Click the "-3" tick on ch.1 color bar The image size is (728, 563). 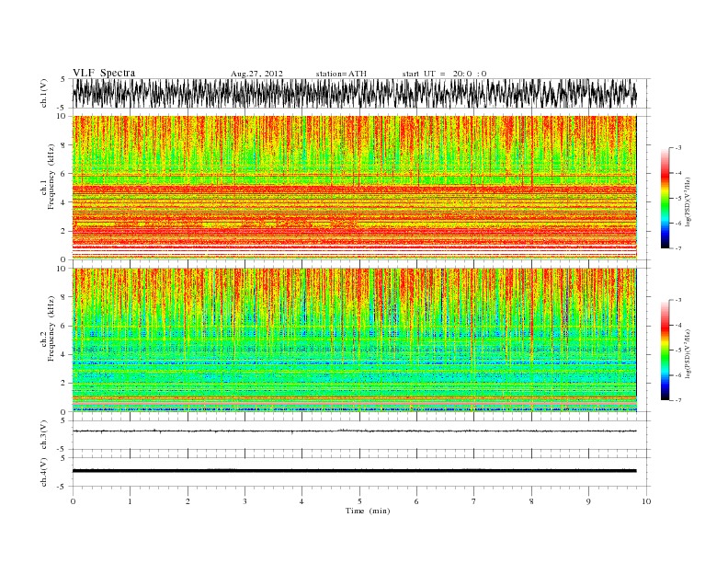[678, 148]
